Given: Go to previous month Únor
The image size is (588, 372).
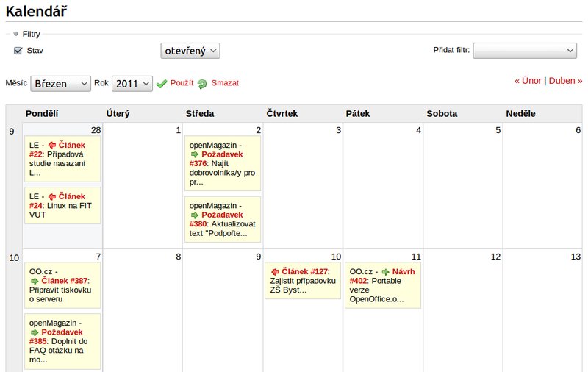Looking at the screenshot, I should point(528,81).
